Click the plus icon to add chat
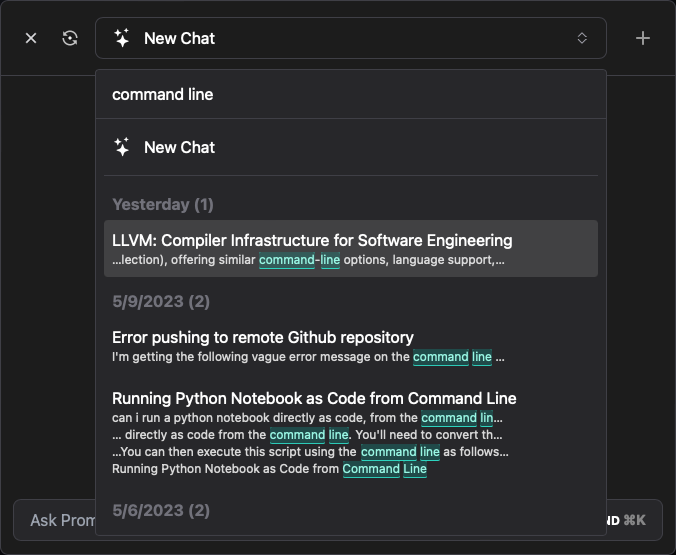 (x=643, y=38)
